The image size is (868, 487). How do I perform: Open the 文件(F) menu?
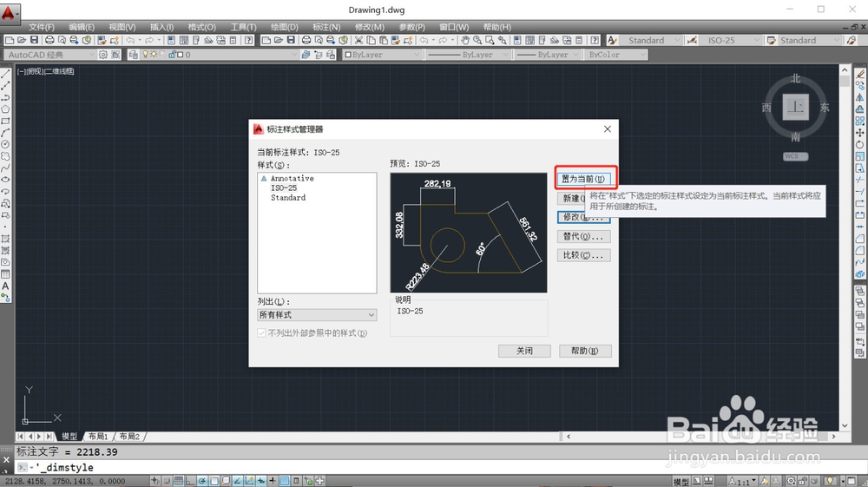(42, 27)
